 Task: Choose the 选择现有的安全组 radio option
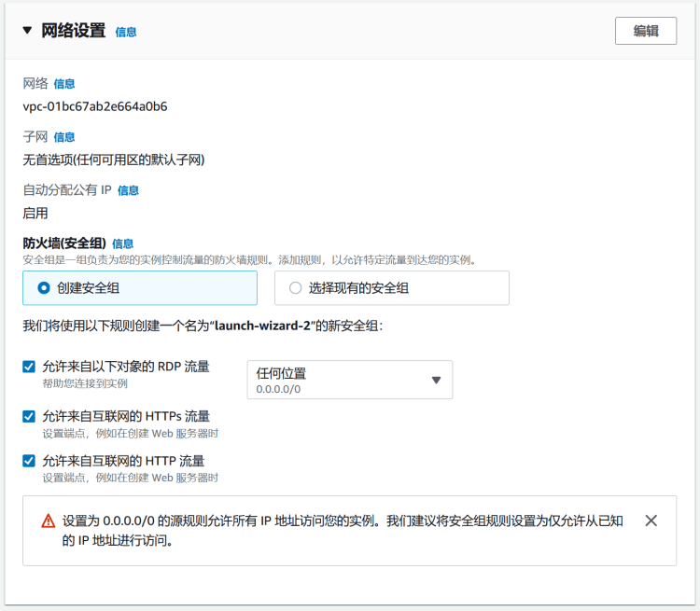tap(296, 288)
